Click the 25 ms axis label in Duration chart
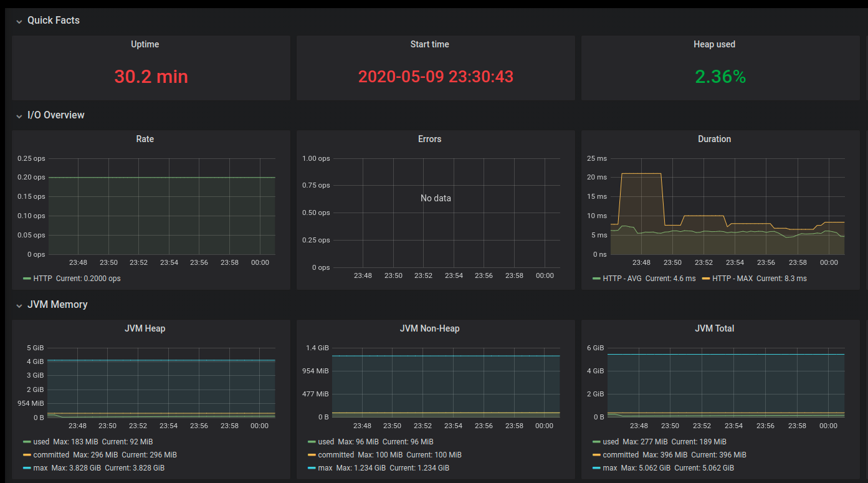The image size is (868, 483). (x=597, y=158)
